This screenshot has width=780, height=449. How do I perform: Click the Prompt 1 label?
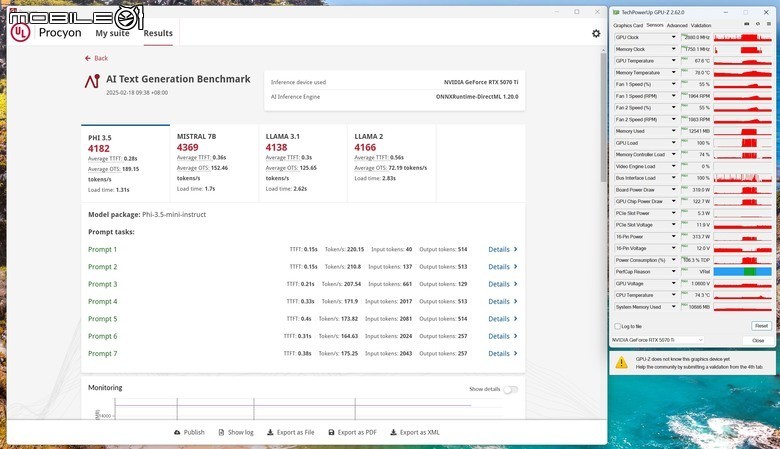[102, 250]
